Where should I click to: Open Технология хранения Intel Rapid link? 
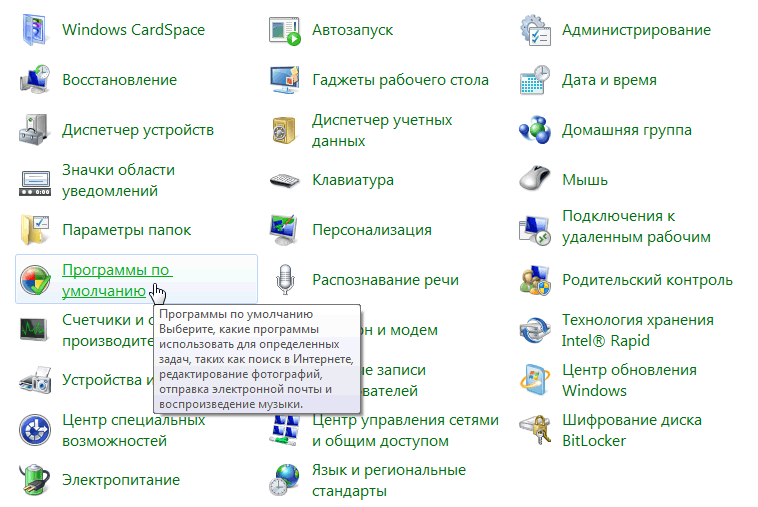tap(638, 330)
